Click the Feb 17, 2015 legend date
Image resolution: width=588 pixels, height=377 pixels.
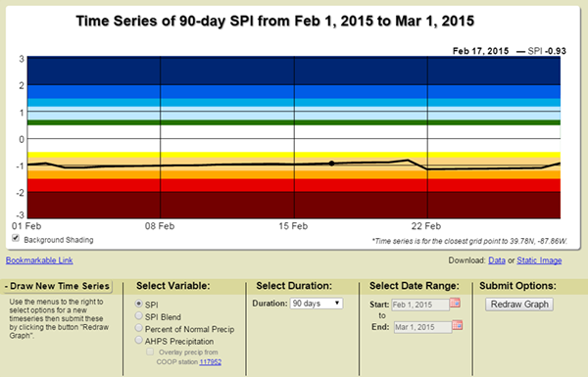481,51
